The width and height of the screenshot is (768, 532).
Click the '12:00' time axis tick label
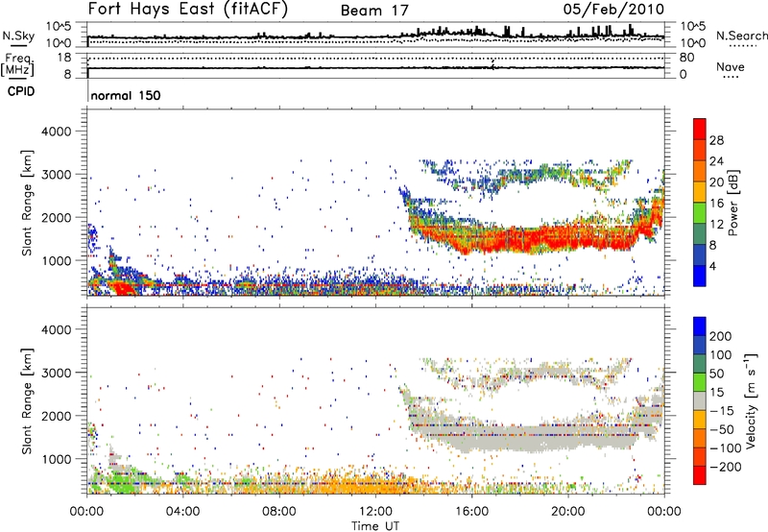(375, 512)
